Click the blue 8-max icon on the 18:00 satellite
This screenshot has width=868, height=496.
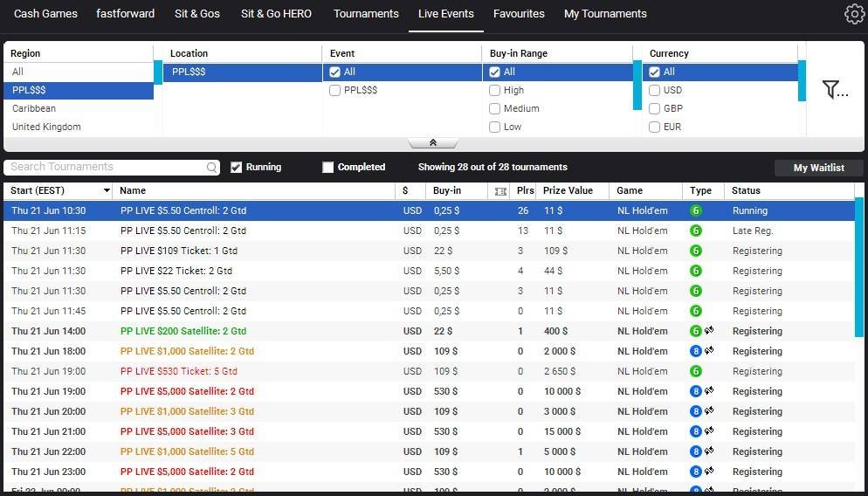coord(696,351)
